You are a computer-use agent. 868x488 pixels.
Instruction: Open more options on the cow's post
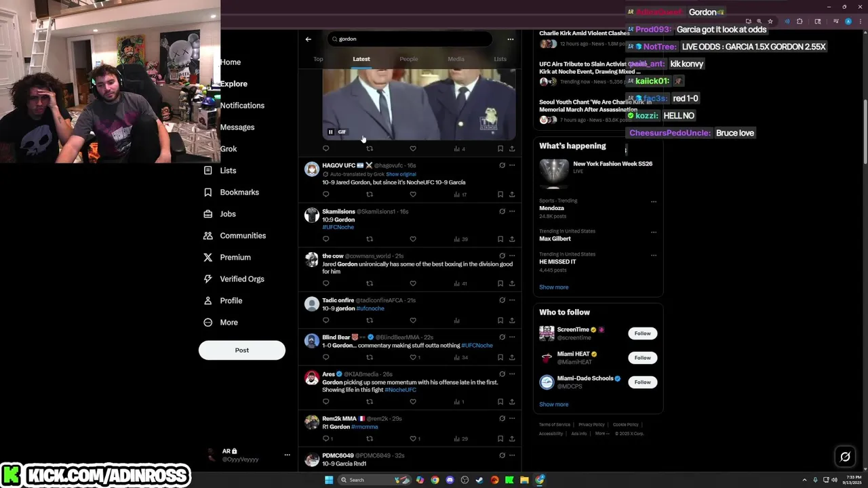coord(512,256)
